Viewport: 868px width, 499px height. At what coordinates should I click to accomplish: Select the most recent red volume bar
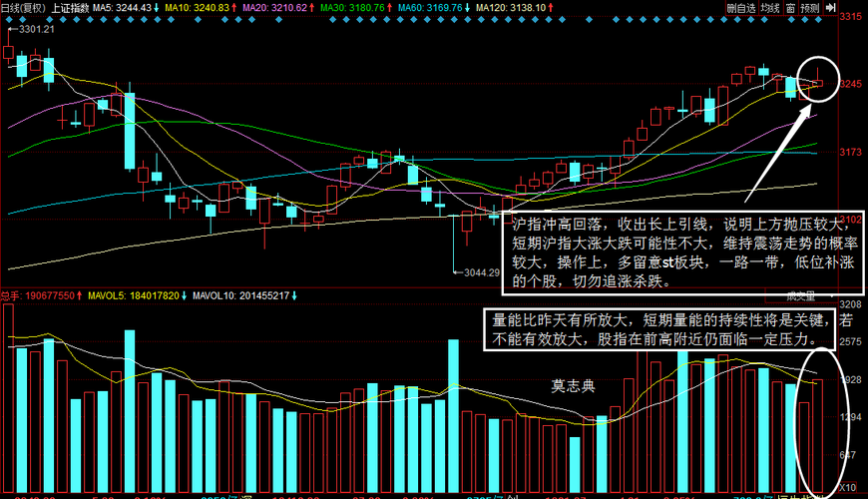[818, 436]
